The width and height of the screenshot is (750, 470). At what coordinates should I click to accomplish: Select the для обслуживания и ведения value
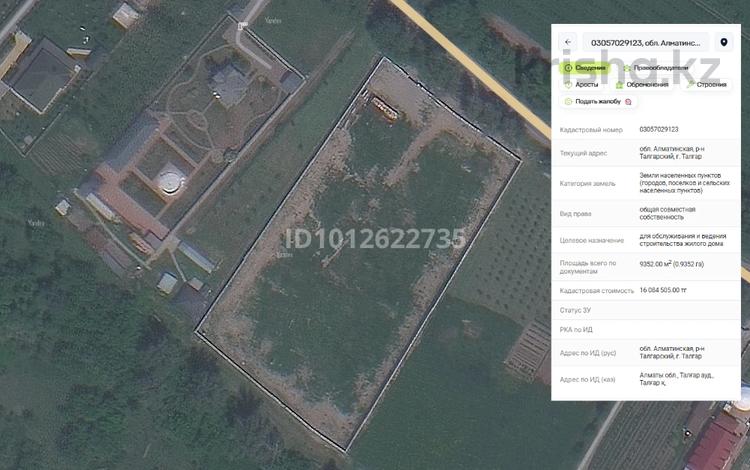683,240
